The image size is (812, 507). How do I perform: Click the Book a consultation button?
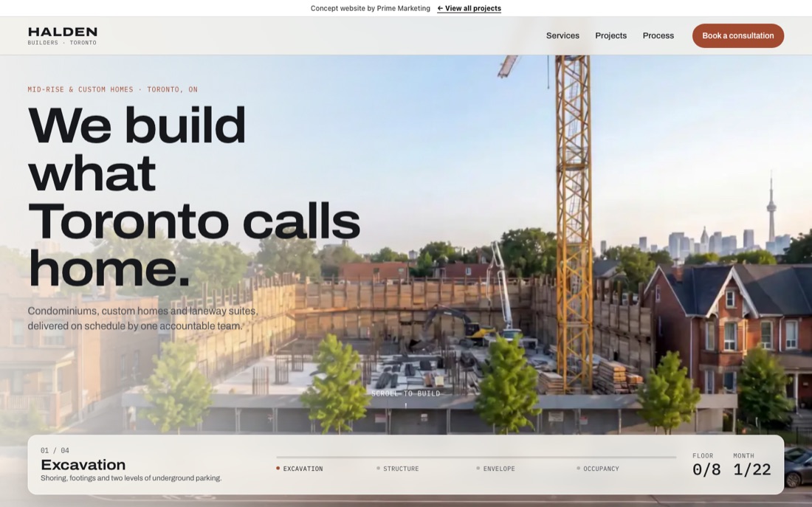738,35
